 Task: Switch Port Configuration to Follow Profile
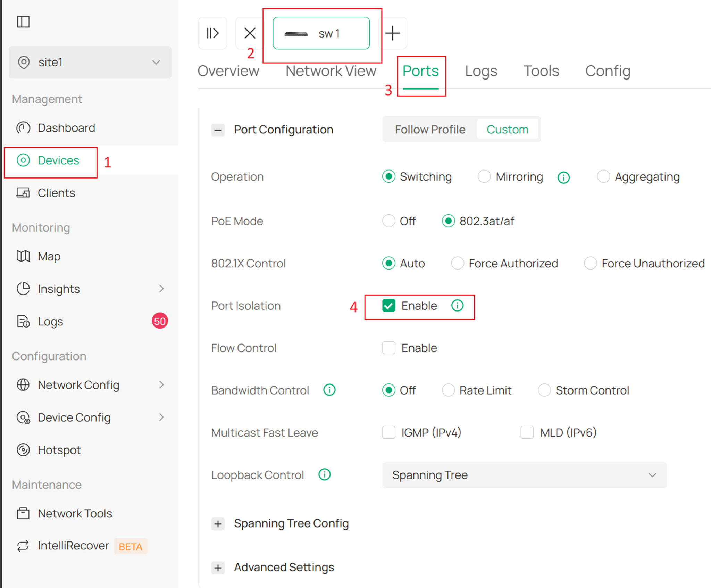click(x=430, y=129)
